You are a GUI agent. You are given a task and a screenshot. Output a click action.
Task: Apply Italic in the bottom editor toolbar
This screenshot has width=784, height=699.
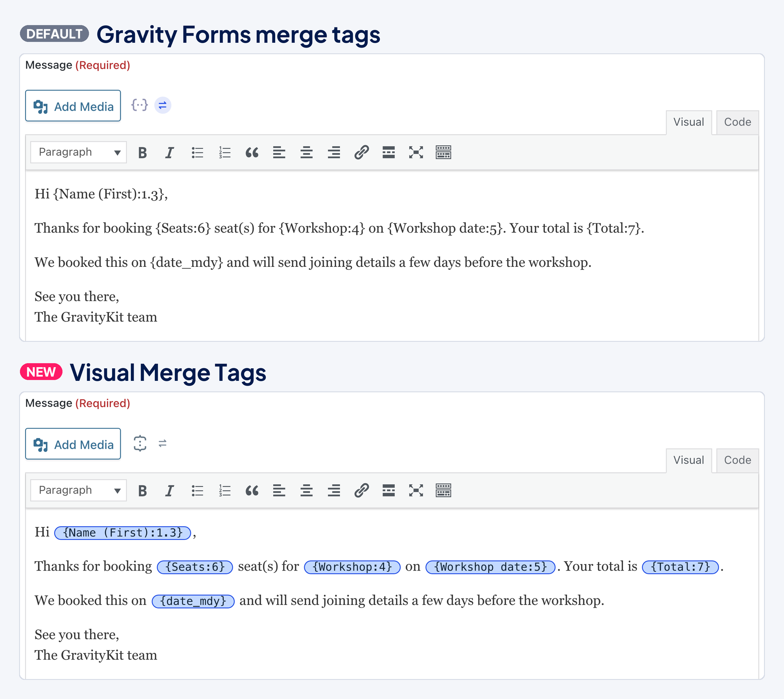click(170, 491)
